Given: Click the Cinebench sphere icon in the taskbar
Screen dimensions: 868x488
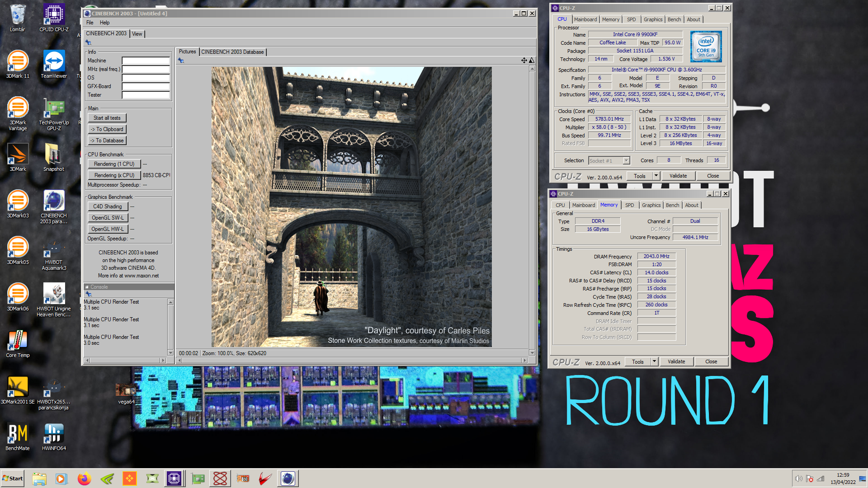Looking at the screenshot, I should 288,479.
